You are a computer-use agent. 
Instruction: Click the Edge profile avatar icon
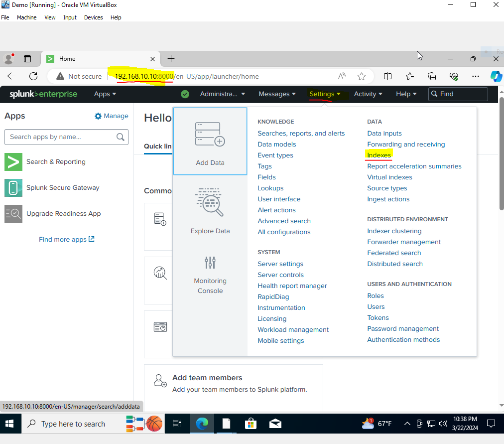9,58
